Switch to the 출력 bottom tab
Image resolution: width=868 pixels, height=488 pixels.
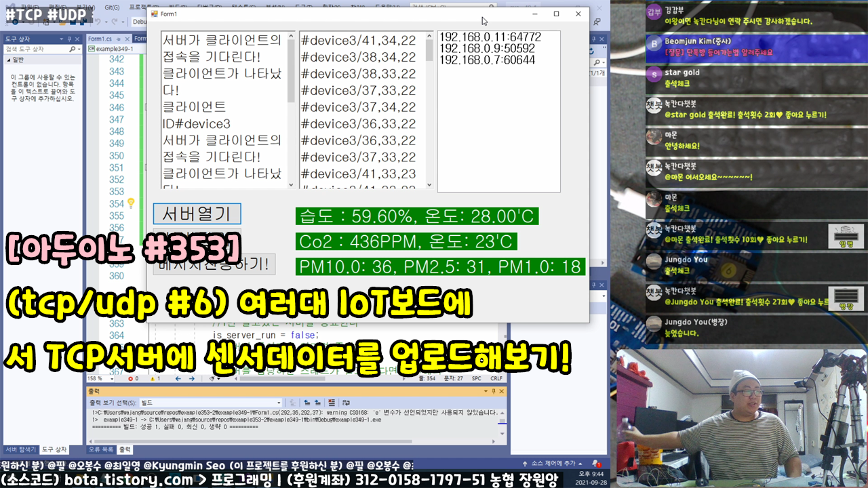[x=125, y=449]
